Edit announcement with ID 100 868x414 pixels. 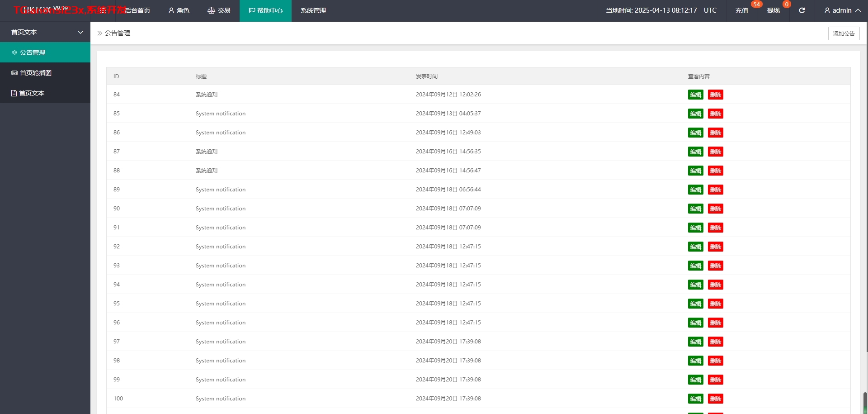tap(695, 399)
